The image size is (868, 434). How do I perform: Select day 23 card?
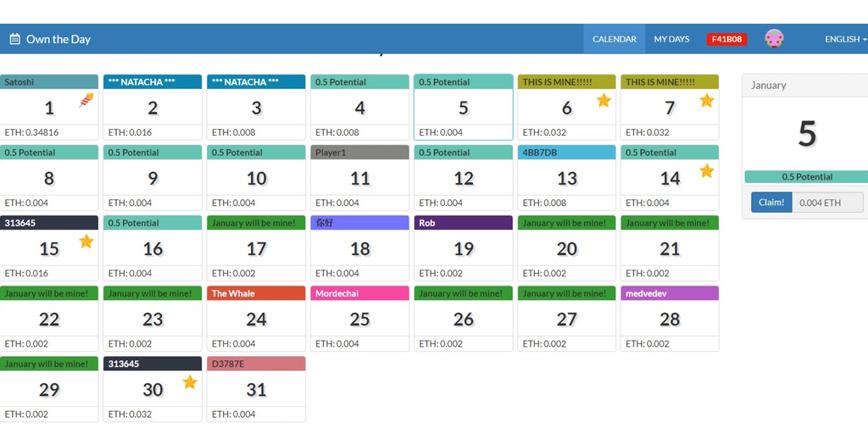(153, 319)
